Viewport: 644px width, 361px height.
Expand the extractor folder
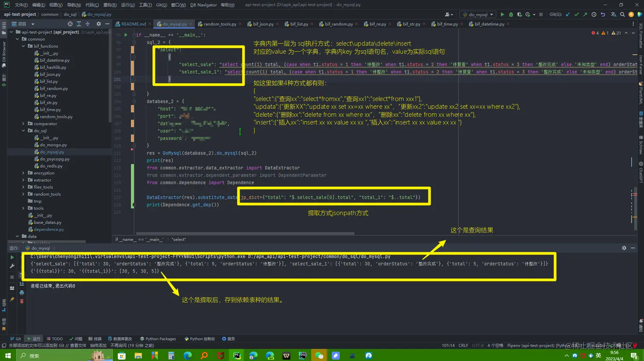[23, 180]
